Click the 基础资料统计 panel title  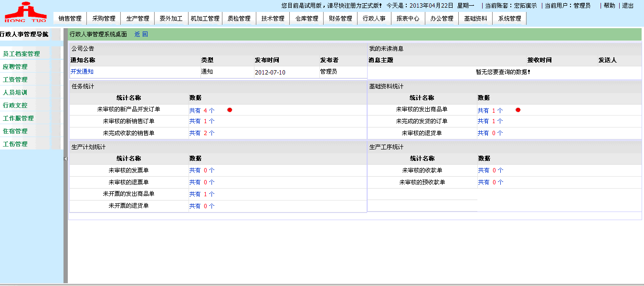pyautogui.click(x=386, y=86)
